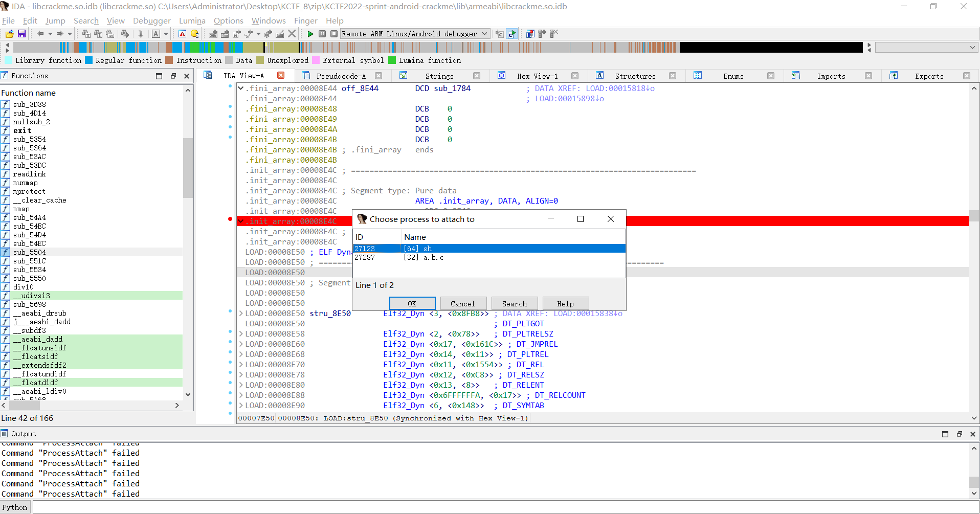Click the Python console language button

15,507
